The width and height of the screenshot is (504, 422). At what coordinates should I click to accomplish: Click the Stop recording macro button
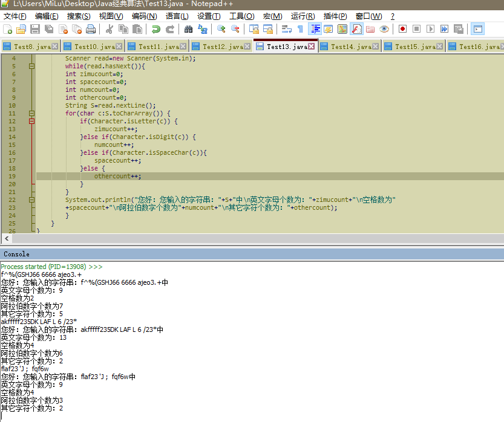pos(416,29)
